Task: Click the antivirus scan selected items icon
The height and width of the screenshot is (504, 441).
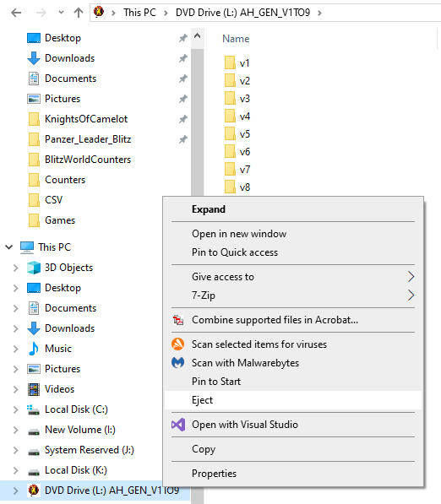Action: point(178,344)
